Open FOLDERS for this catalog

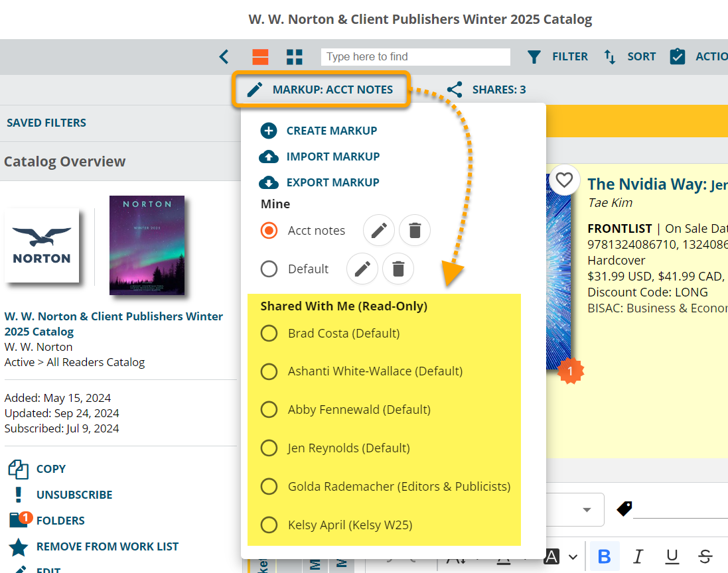point(47,521)
